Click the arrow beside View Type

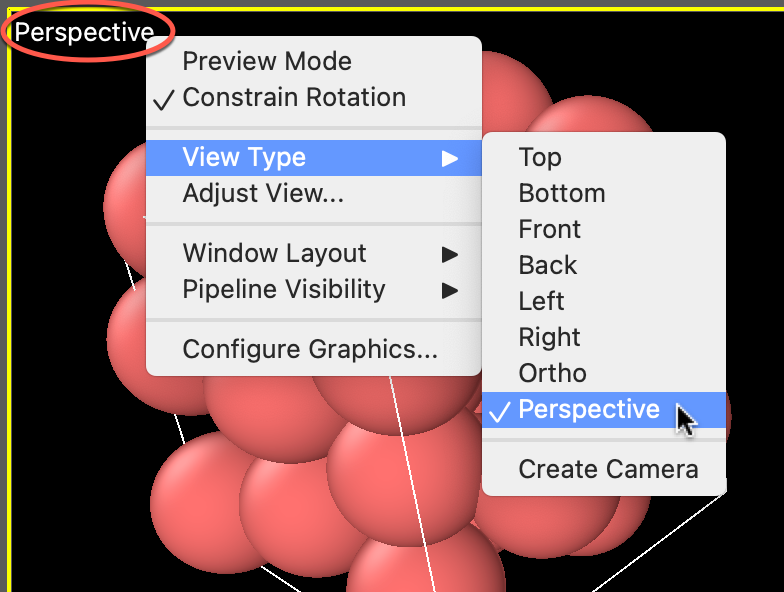tap(451, 158)
